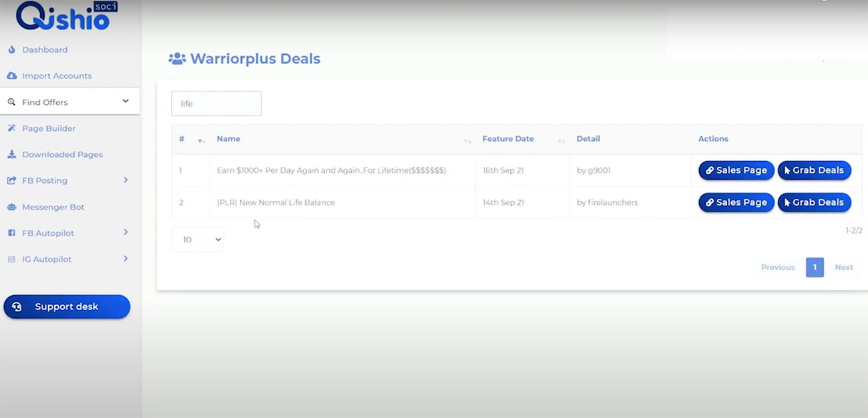Screen dimensions: 868x418
Task: Go to the Previous page
Action: coord(778,267)
